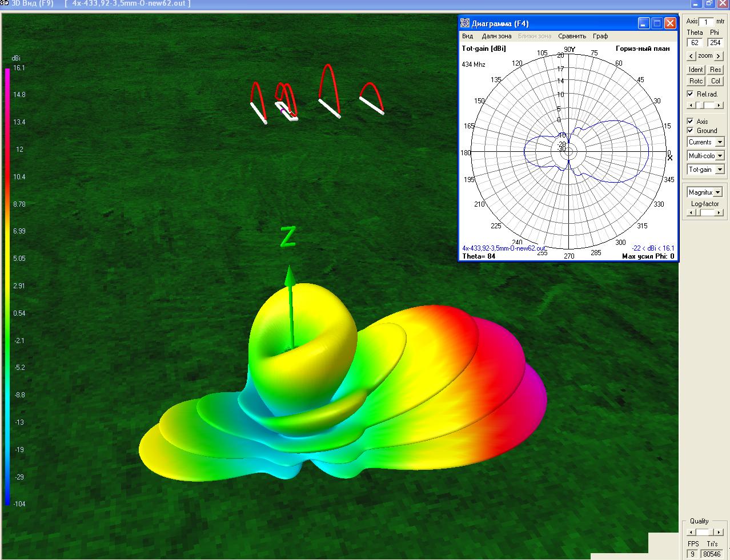Click left arrow of Rel.rad. scrollbar
This screenshot has height=560, width=730.
click(x=691, y=106)
